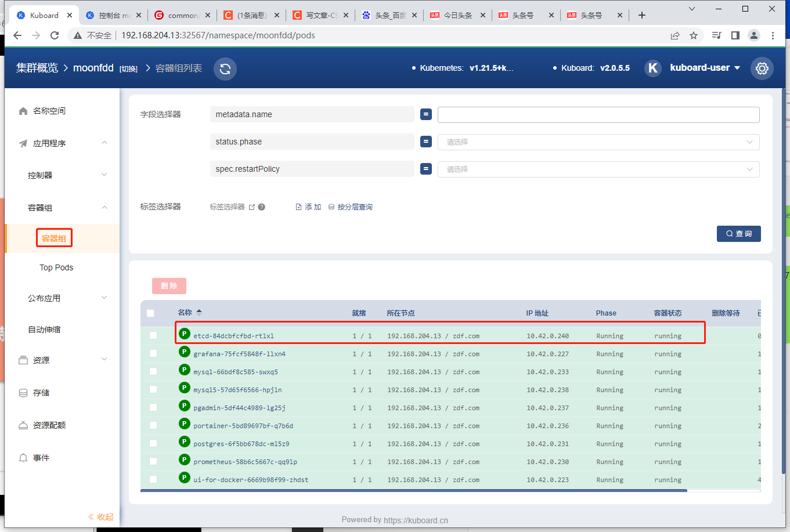
Task: Open the https://kuboard.cn footer link
Action: [416, 520]
